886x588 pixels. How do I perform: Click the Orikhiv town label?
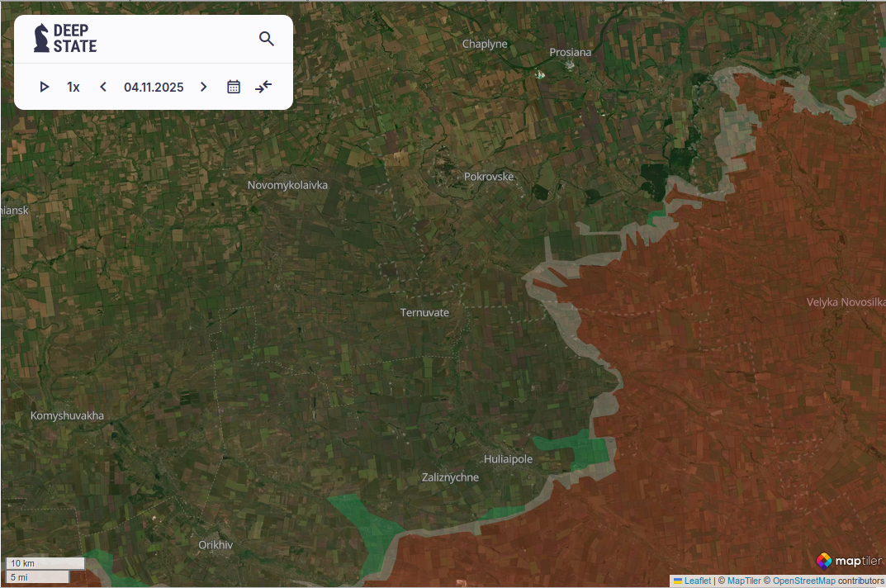216,545
